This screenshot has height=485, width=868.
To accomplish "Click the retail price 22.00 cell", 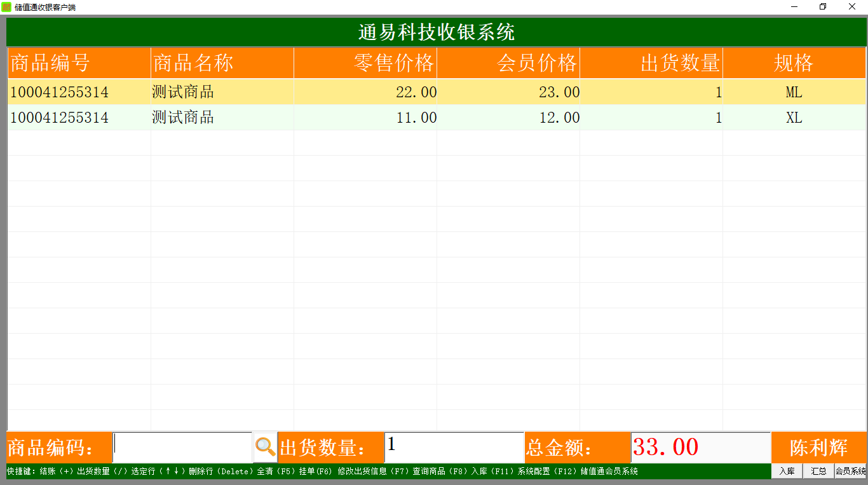I will [365, 92].
